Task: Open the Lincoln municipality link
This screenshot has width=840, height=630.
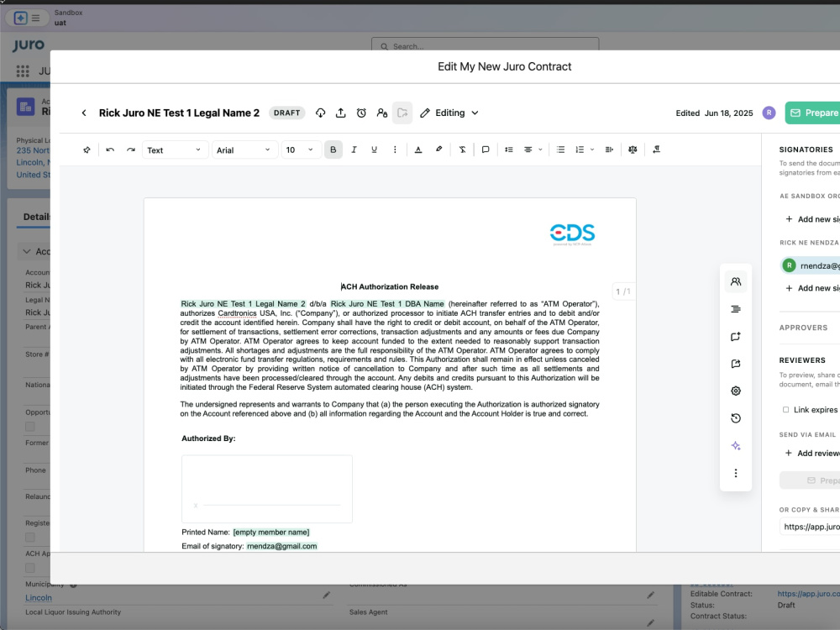Action: [39, 597]
